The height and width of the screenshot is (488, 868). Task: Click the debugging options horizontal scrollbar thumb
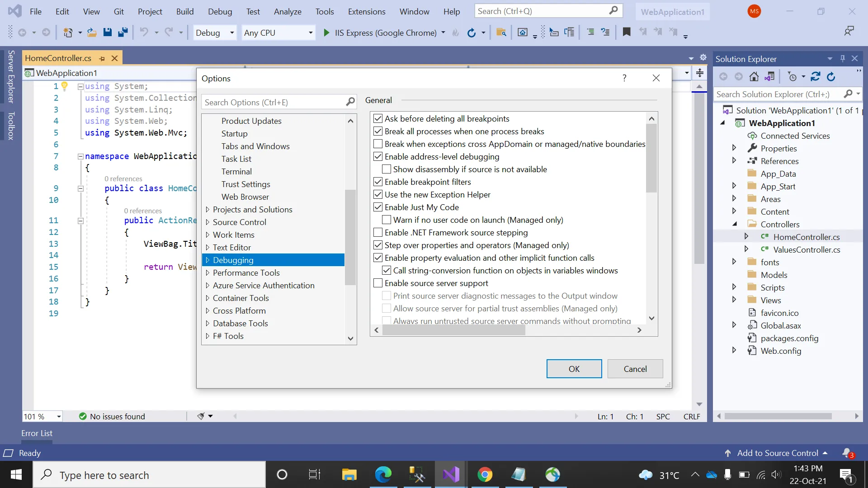click(454, 330)
